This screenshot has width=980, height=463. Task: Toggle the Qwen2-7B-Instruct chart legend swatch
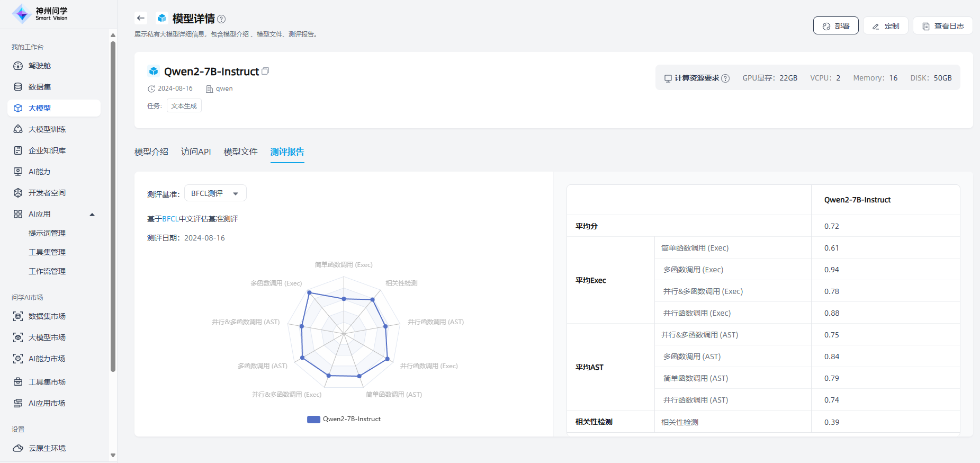(x=313, y=419)
